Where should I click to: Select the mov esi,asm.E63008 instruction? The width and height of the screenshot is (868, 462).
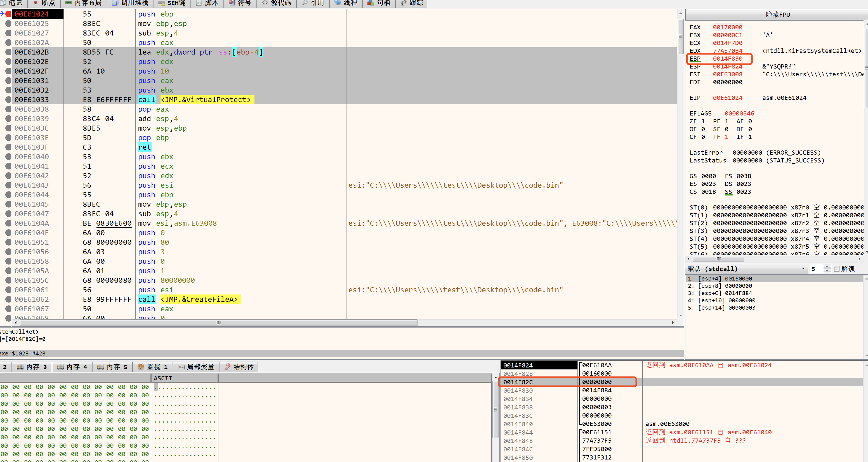pos(177,223)
